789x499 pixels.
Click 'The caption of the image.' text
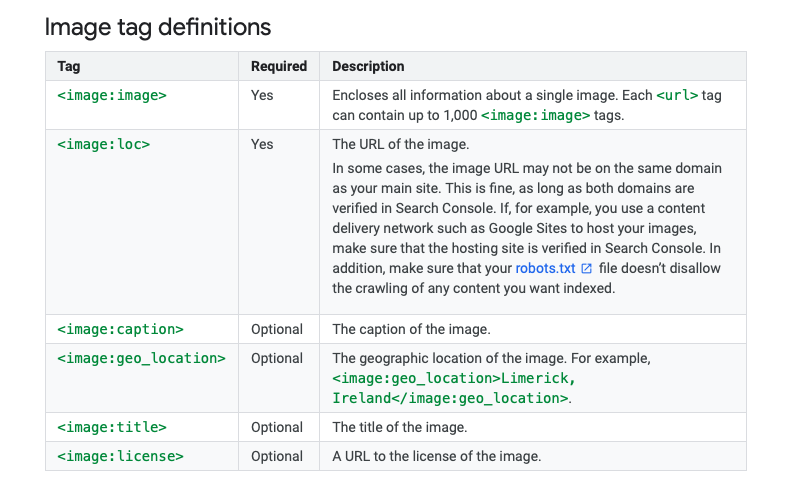[x=411, y=329]
